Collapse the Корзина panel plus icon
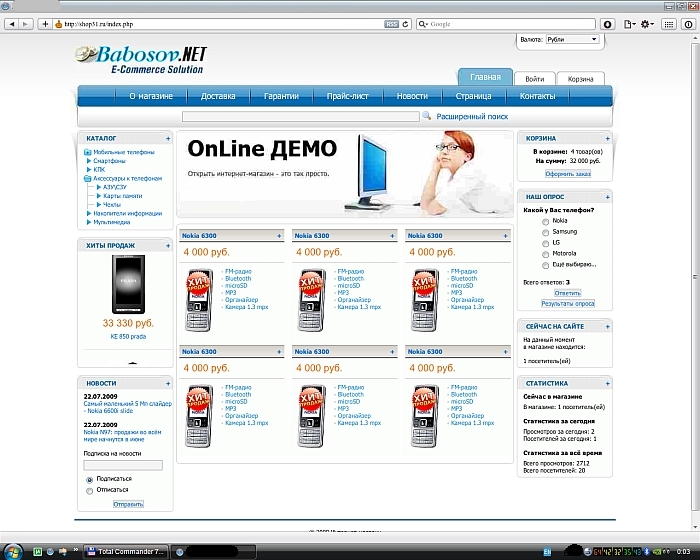Screen dimensions: 700x560 click(x=608, y=139)
